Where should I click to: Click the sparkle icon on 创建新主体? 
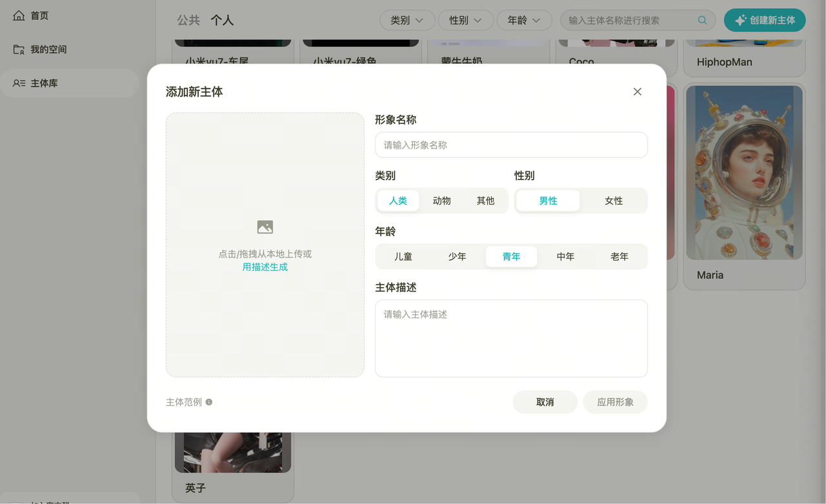740,21
